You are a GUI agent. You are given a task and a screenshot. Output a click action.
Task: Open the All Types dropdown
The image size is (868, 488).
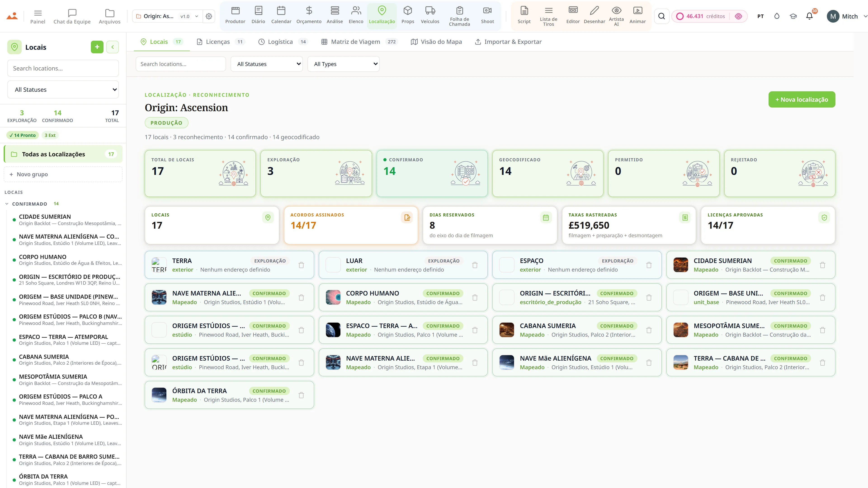tap(343, 64)
